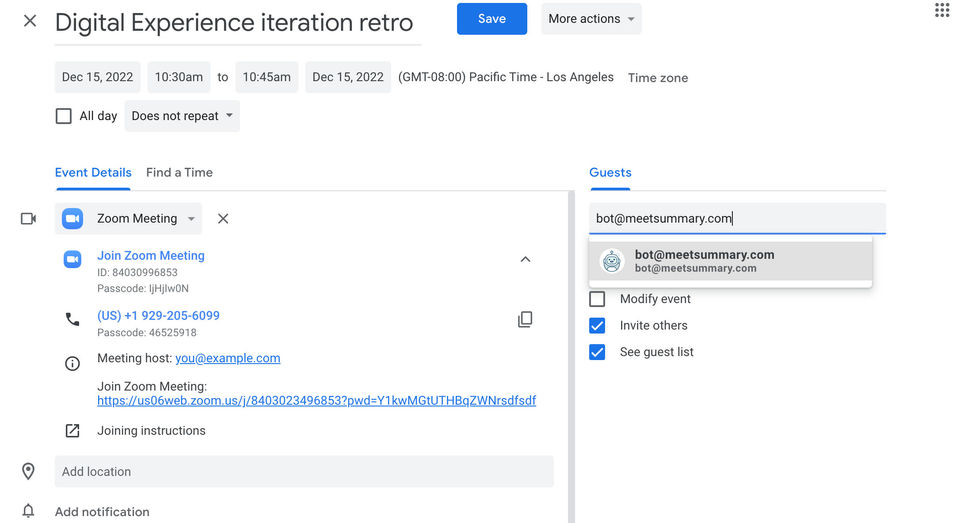The image size is (960, 523).
Task: Click the phone icon next to the dial-in number
Action: 72,319
